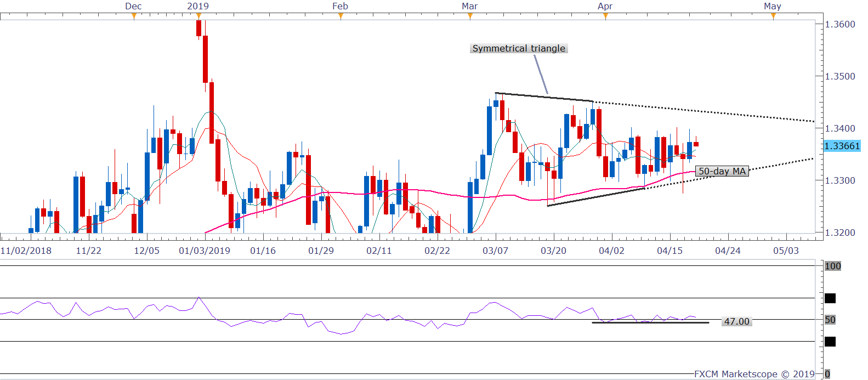Click the Dec month marker triangle
Image resolution: width=868 pixels, height=380 pixels.
click(134, 16)
